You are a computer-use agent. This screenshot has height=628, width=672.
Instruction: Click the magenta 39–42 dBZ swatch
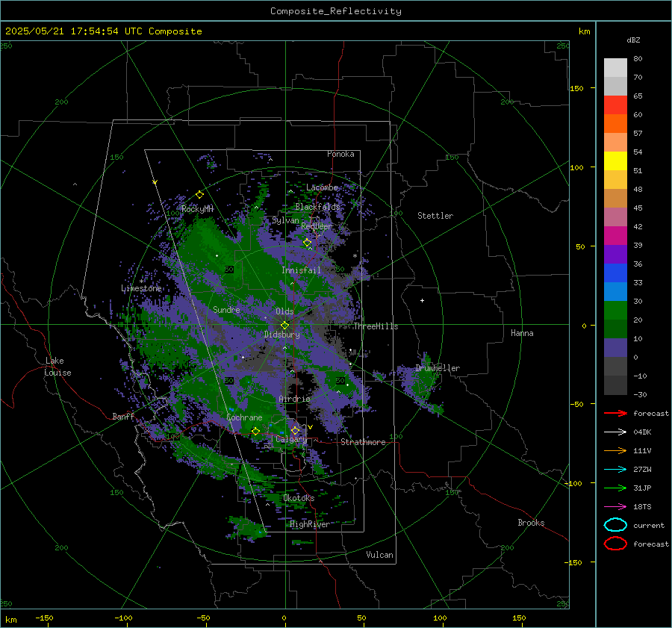tap(615, 236)
